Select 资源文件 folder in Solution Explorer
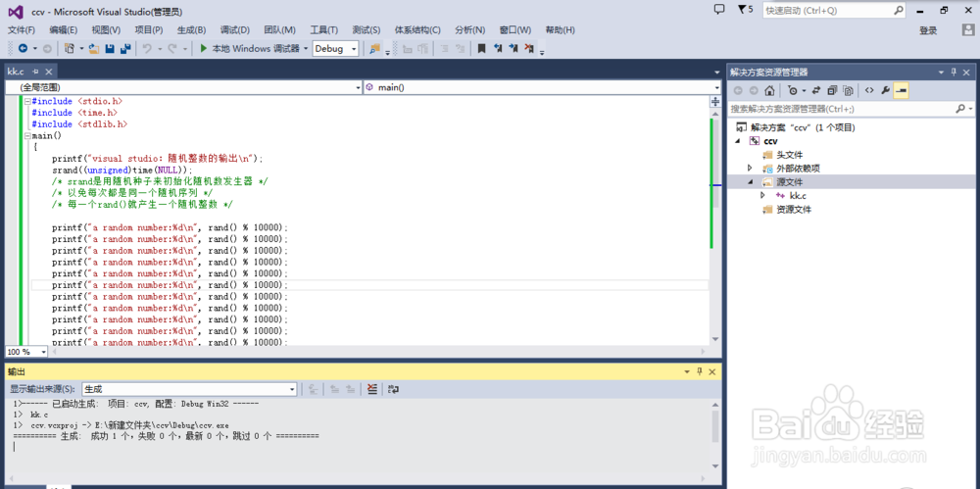 (x=793, y=210)
